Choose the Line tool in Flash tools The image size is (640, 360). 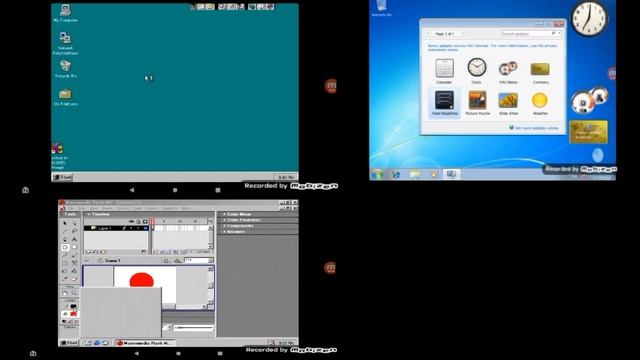(x=64, y=231)
